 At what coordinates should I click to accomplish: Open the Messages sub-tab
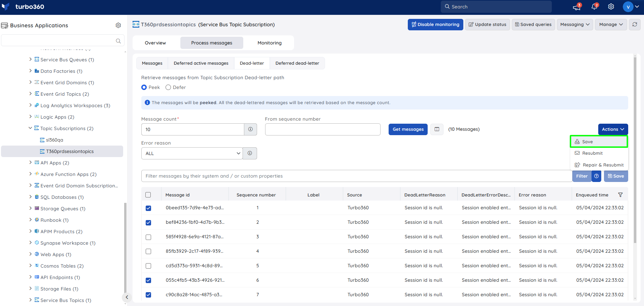click(152, 63)
